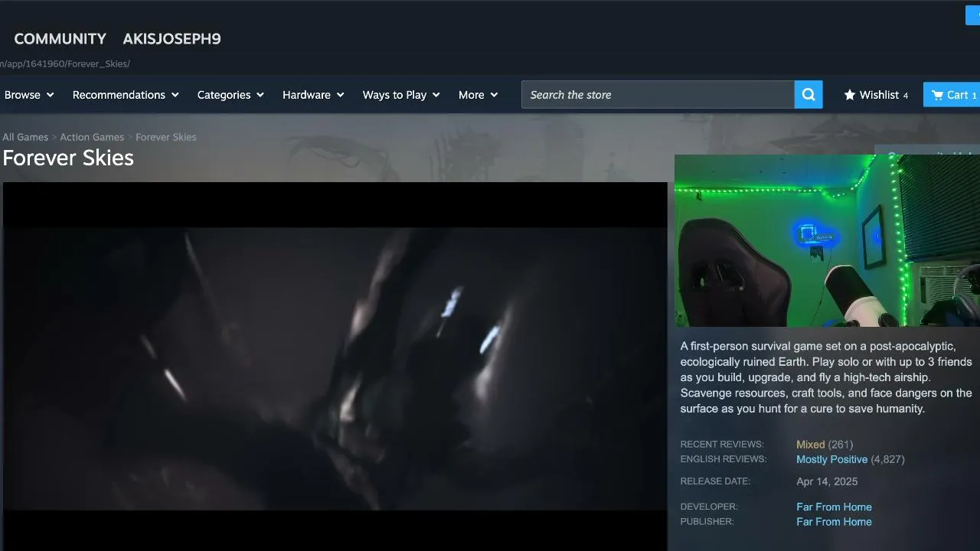Open the COMMUNITY menu

60,39
